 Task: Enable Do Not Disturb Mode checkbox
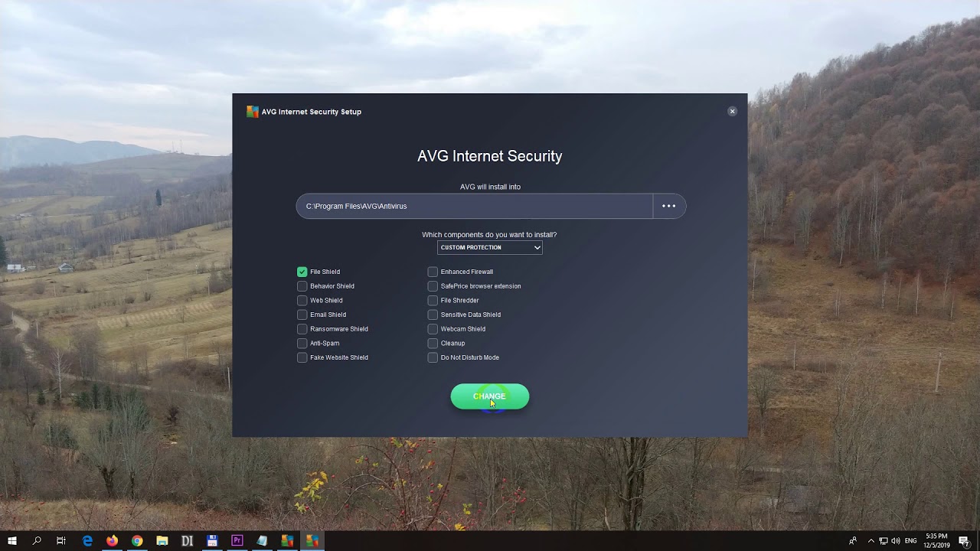pos(433,357)
